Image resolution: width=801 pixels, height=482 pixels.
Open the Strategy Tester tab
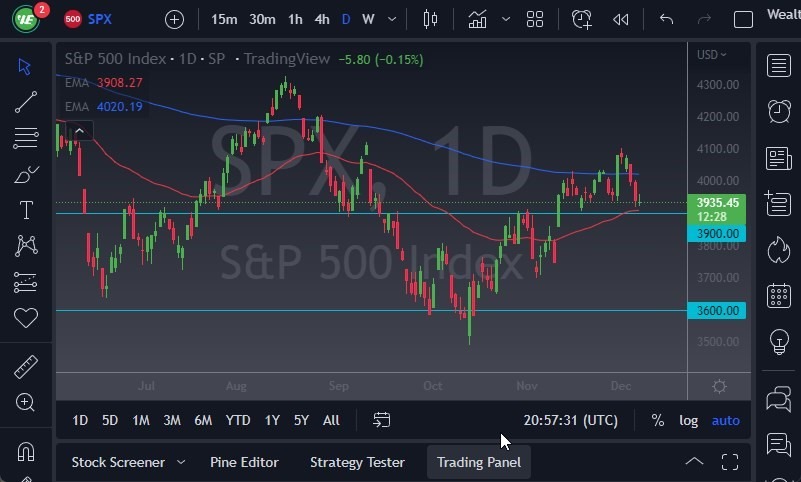pos(357,462)
